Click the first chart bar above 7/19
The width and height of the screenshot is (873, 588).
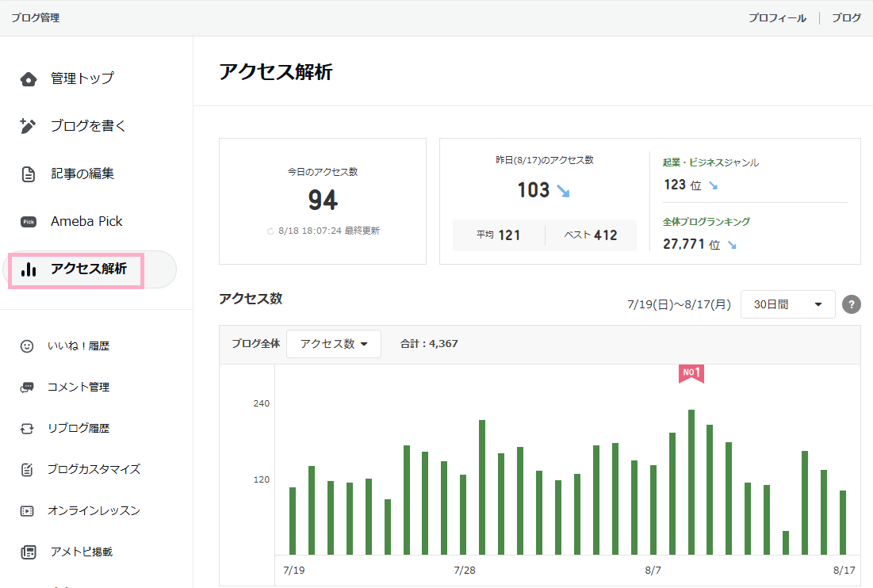pos(293,521)
